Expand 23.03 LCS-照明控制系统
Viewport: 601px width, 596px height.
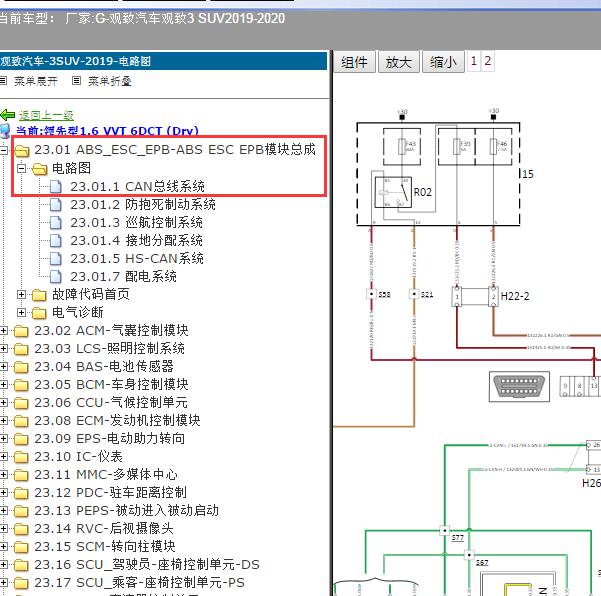4,348
